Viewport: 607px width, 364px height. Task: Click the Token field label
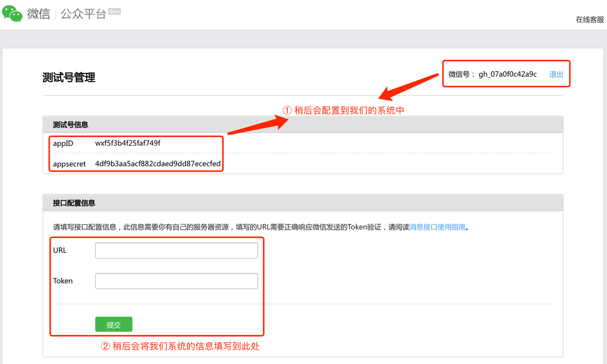click(63, 281)
